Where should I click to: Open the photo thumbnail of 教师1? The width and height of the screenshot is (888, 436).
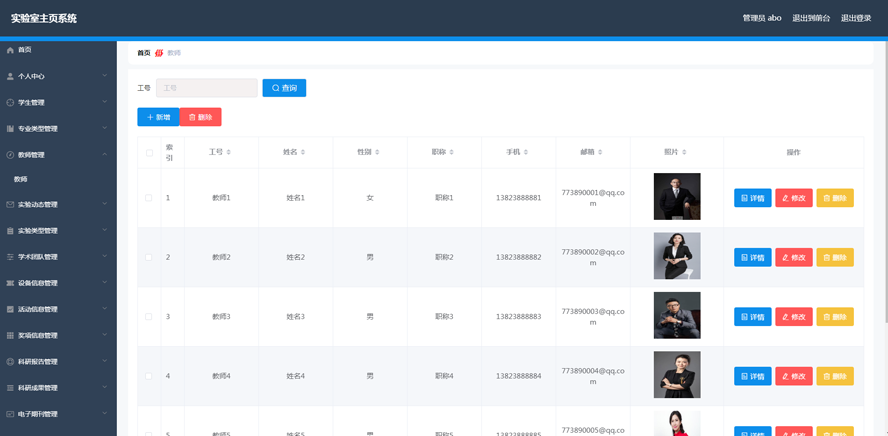677,196
